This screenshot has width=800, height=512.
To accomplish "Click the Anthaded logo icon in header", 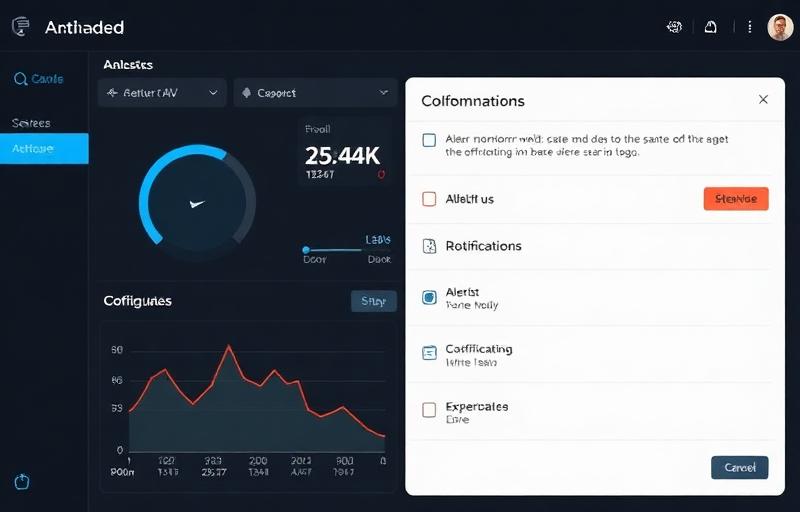I will [x=21, y=28].
